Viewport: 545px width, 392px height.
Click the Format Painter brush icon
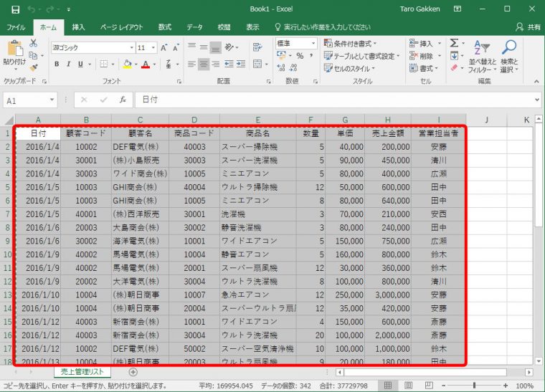34,67
